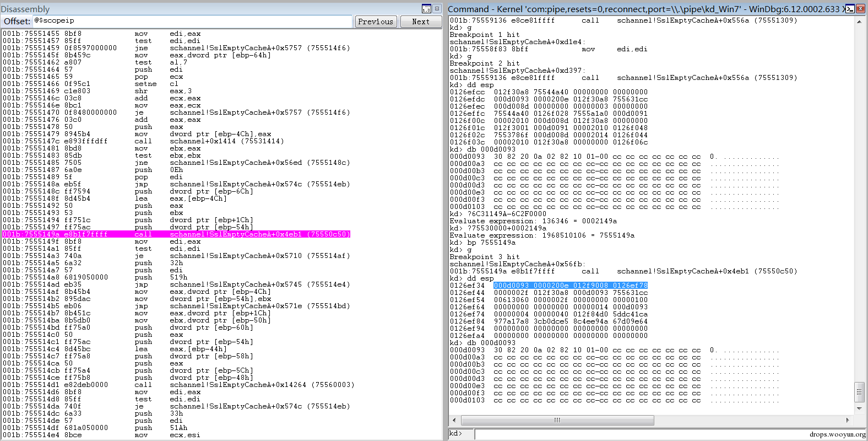Open the Disassembly window options icon
Image resolution: width=868 pixels, height=441 pixels.
tap(426, 9)
